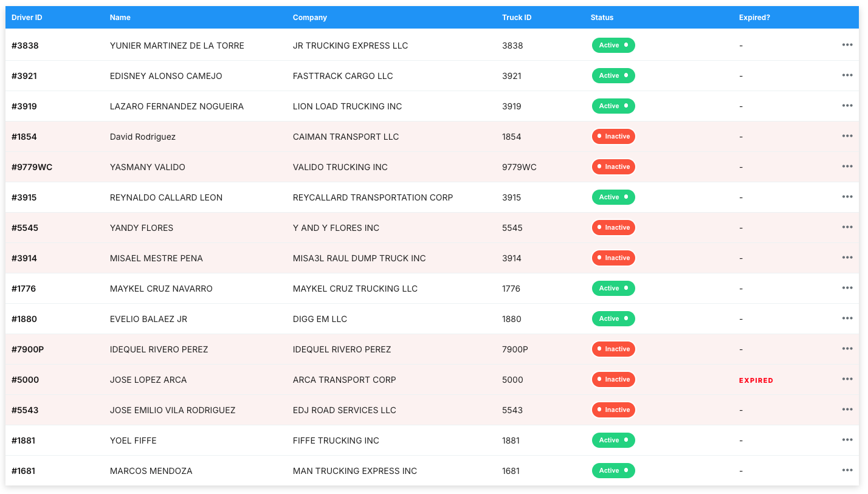
Task: Click name REYNALDO CALLARD LEON
Action: (166, 197)
